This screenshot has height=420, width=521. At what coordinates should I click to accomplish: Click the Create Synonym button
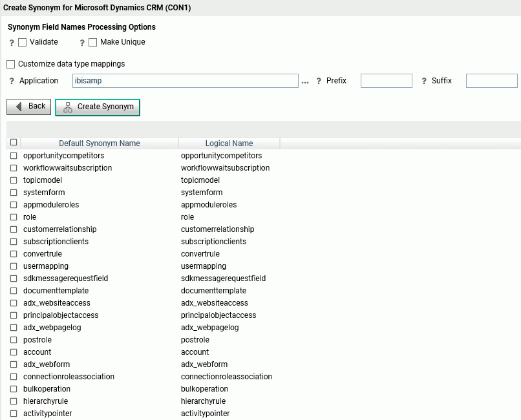[98, 107]
